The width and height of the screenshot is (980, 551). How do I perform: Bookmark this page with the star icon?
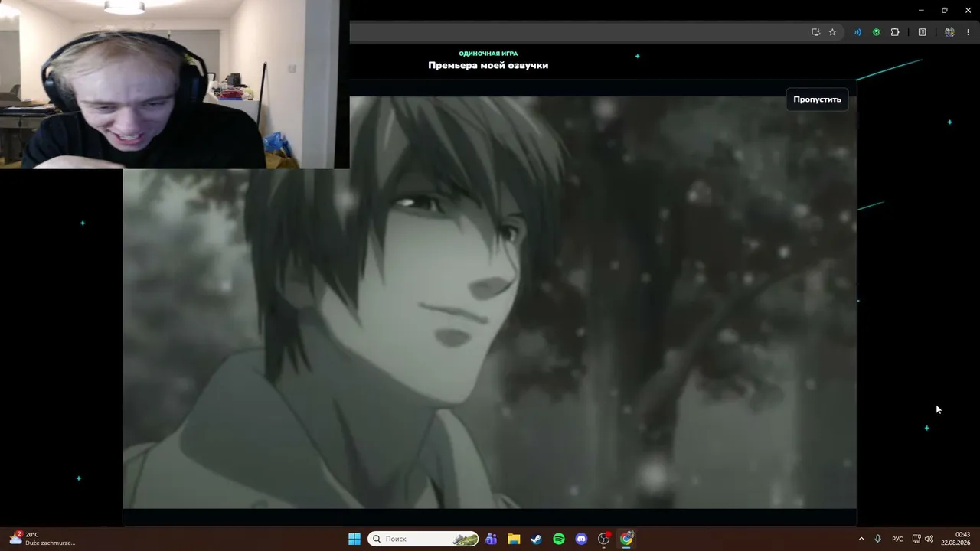pos(832,32)
